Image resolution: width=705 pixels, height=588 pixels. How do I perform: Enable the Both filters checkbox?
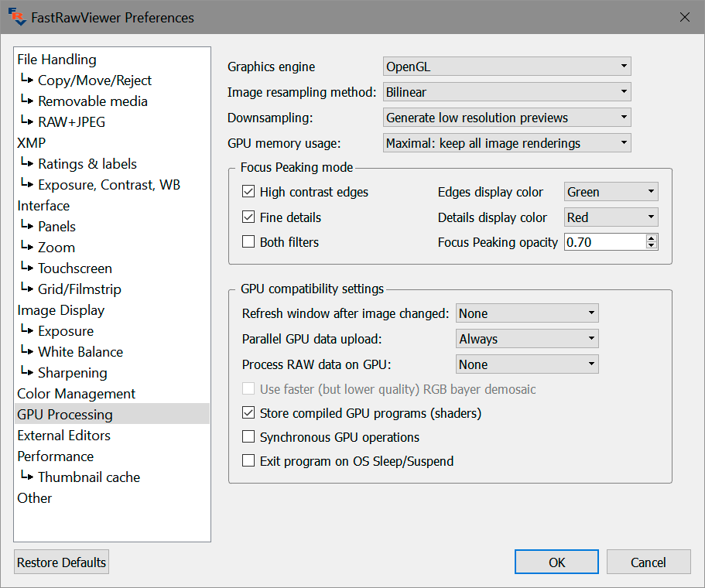248,242
